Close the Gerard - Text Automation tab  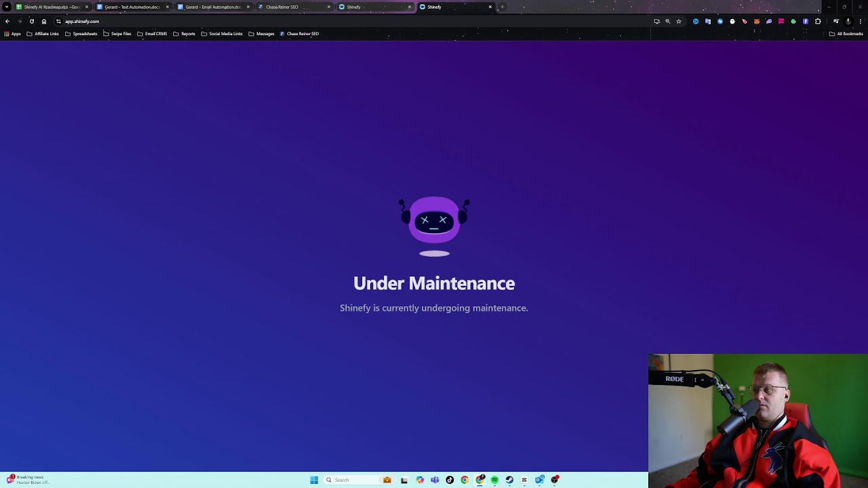[167, 7]
